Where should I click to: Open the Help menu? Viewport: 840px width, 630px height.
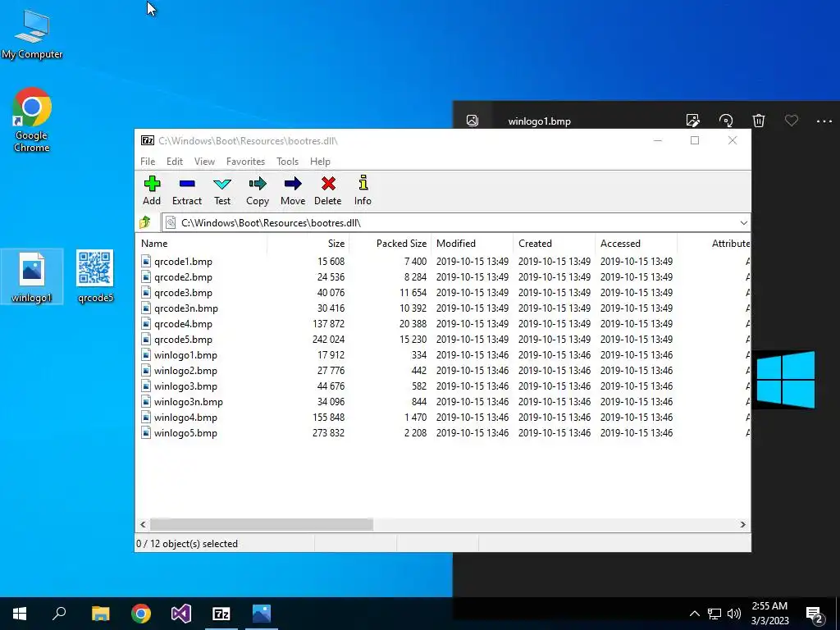point(320,162)
